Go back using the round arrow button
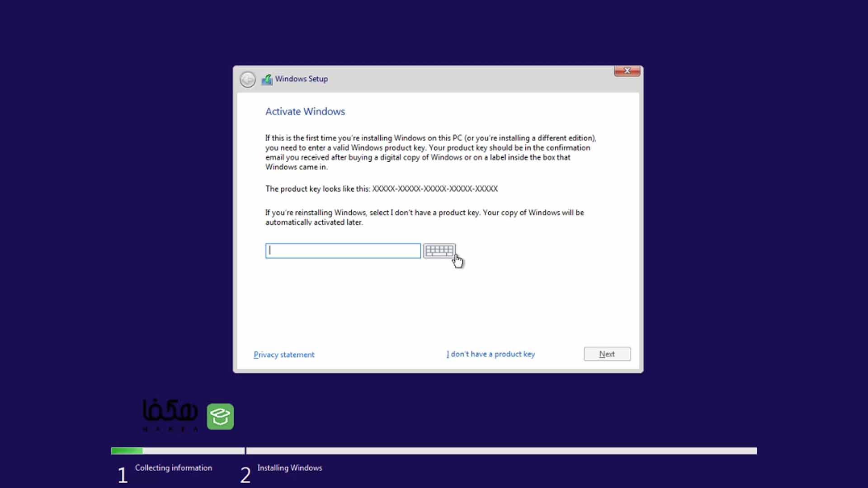 pyautogui.click(x=248, y=80)
